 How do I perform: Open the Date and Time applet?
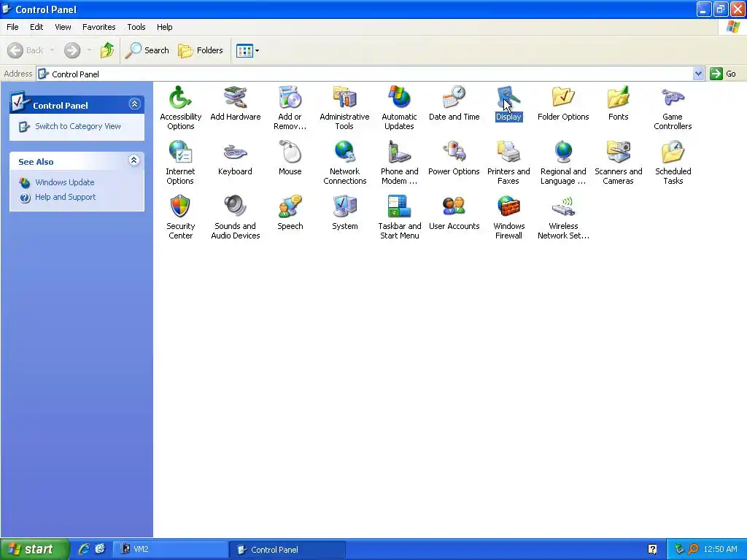pyautogui.click(x=454, y=103)
